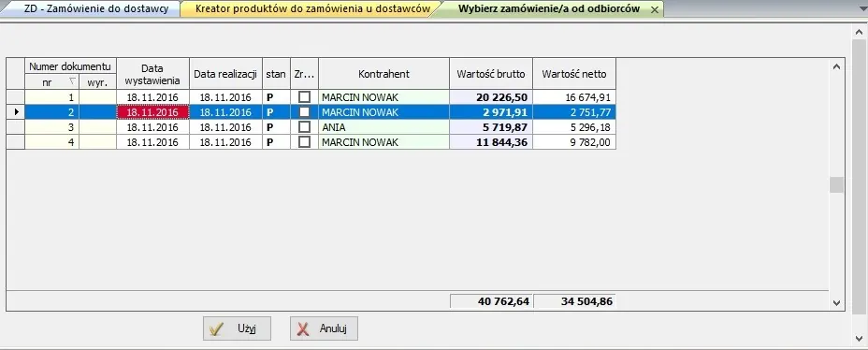Click netto value 5 296,18
This screenshot has height=350, width=868.
tap(574, 127)
